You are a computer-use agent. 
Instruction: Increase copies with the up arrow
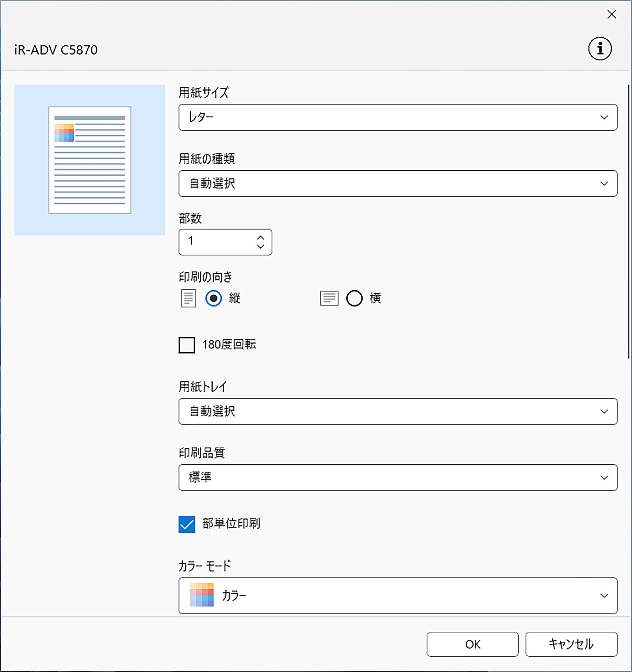pyautogui.click(x=261, y=238)
